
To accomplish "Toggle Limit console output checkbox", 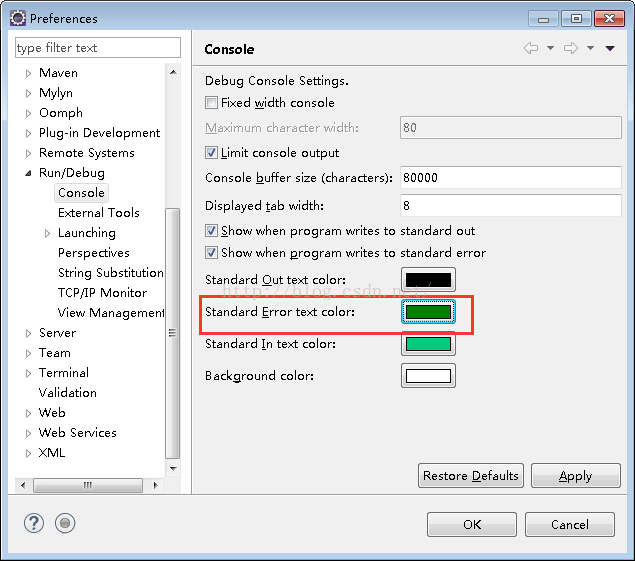I will [211, 153].
